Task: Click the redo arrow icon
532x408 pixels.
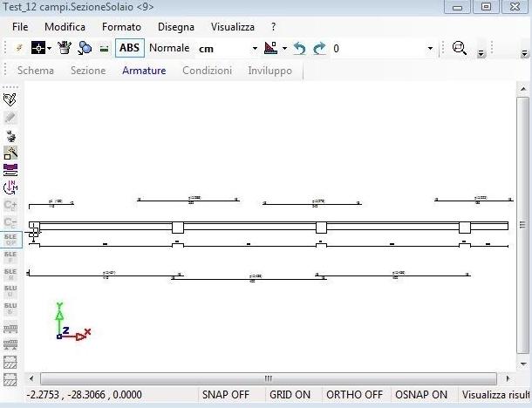Action: (x=319, y=49)
